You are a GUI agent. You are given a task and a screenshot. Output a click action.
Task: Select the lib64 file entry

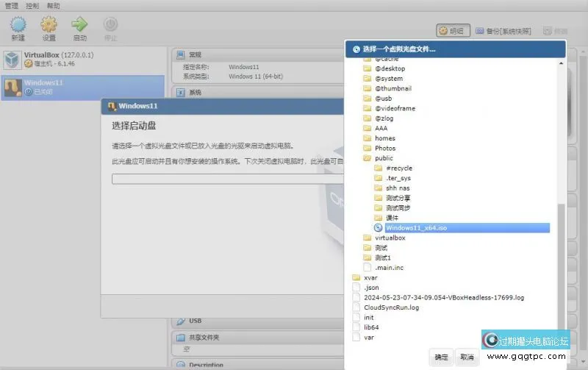(371, 327)
